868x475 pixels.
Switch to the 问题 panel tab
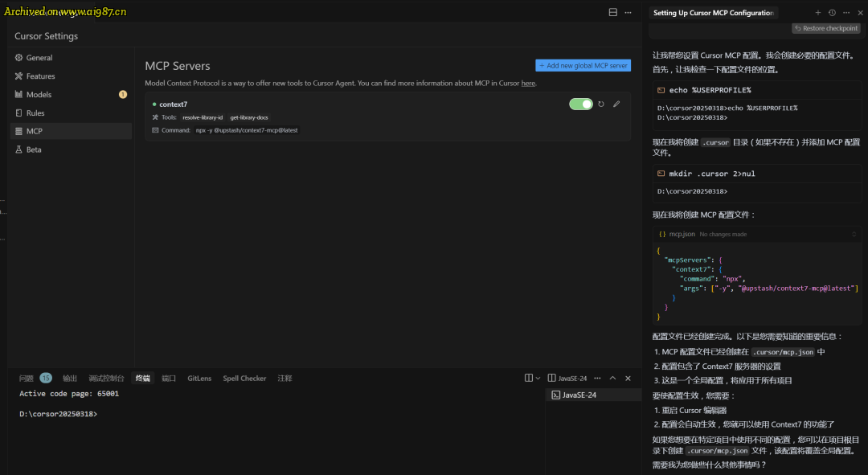(26, 378)
